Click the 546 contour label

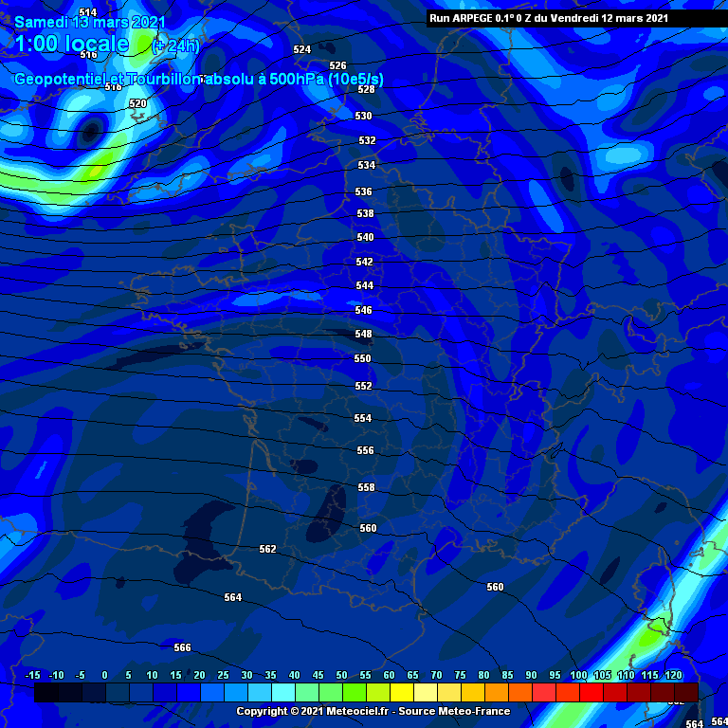pos(364,310)
